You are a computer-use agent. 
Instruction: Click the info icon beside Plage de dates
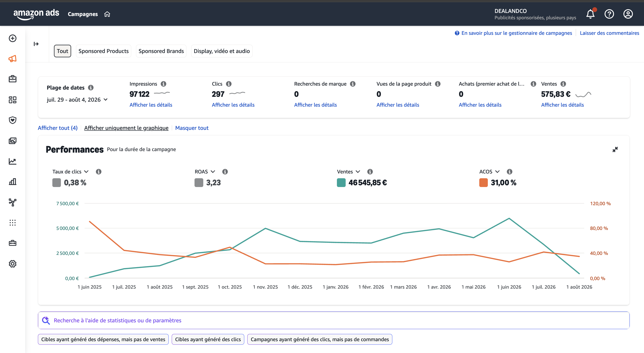point(91,88)
